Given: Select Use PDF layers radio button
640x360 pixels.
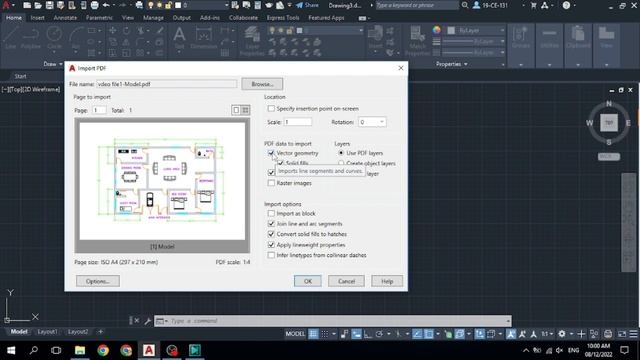Looking at the screenshot, I should [x=341, y=153].
